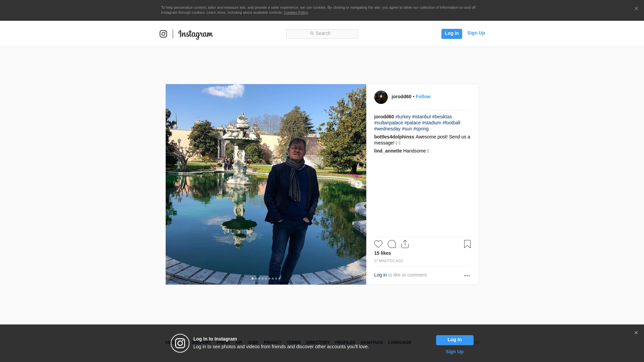Screen dimensions: 644x362
Task: Open the three-dot more options menu
Action: point(467,276)
